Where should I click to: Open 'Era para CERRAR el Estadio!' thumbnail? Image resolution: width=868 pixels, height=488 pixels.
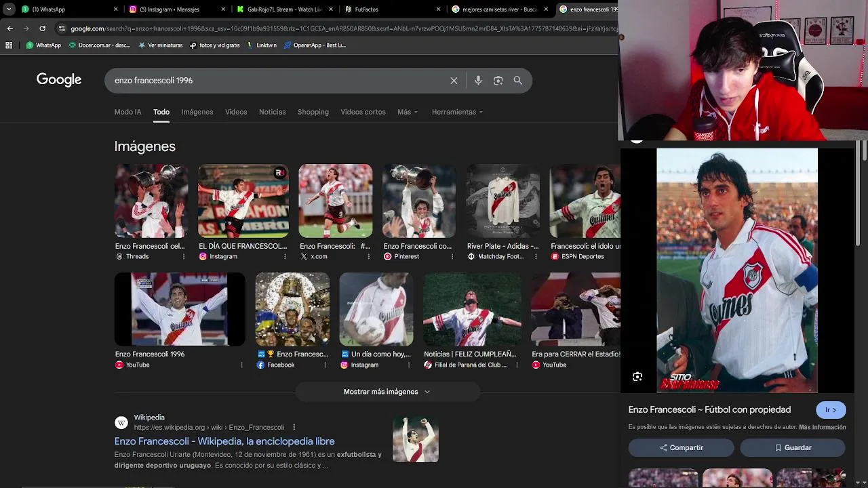(575, 309)
